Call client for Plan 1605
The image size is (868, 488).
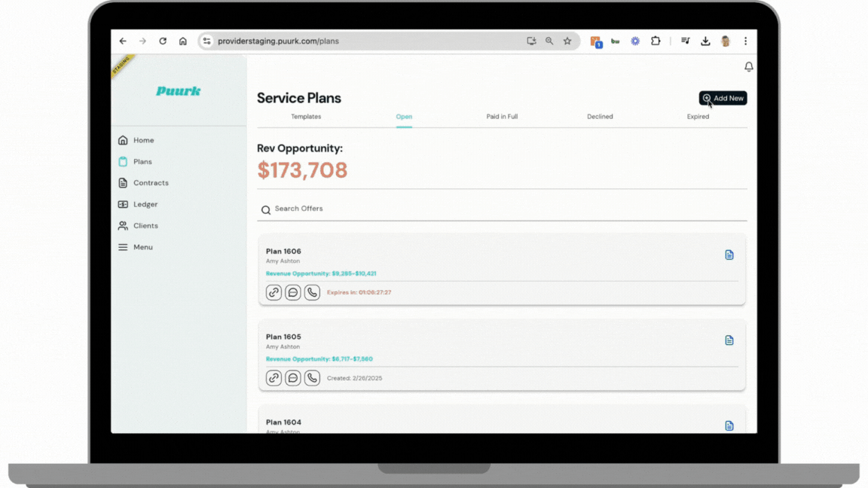pos(312,378)
